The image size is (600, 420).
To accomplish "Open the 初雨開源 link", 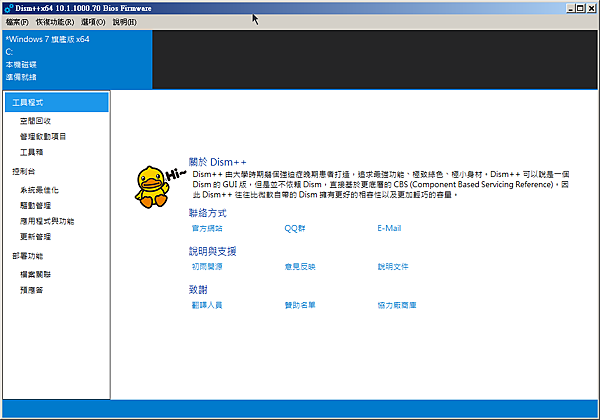I will (x=207, y=267).
